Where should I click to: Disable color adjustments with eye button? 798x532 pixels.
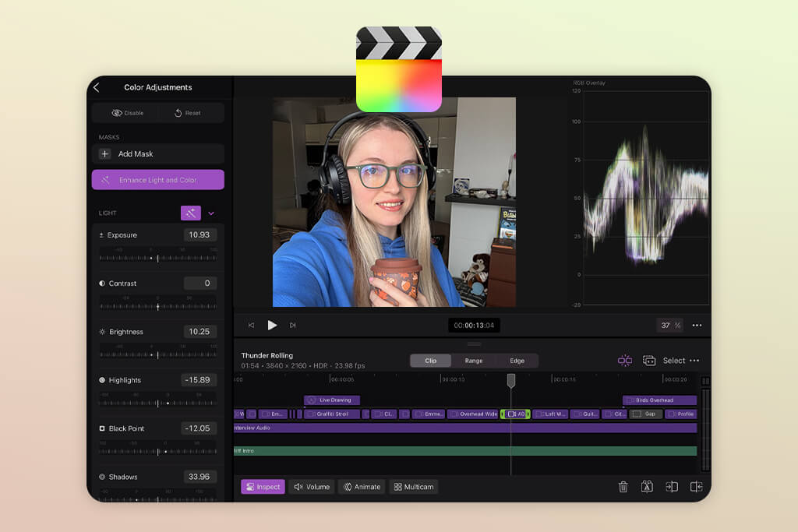click(127, 113)
